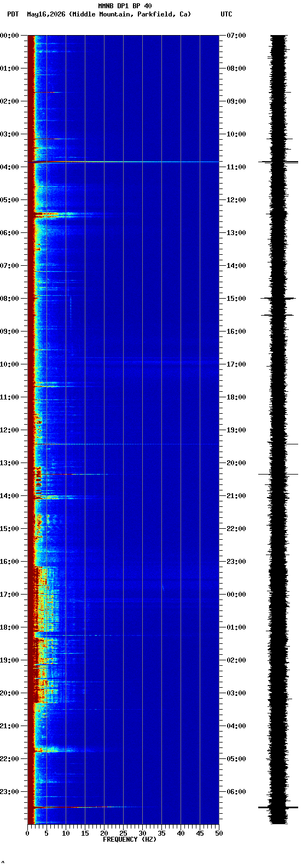
Task: Click the UTC time label '00:00' on right axis
Action: coord(236,595)
